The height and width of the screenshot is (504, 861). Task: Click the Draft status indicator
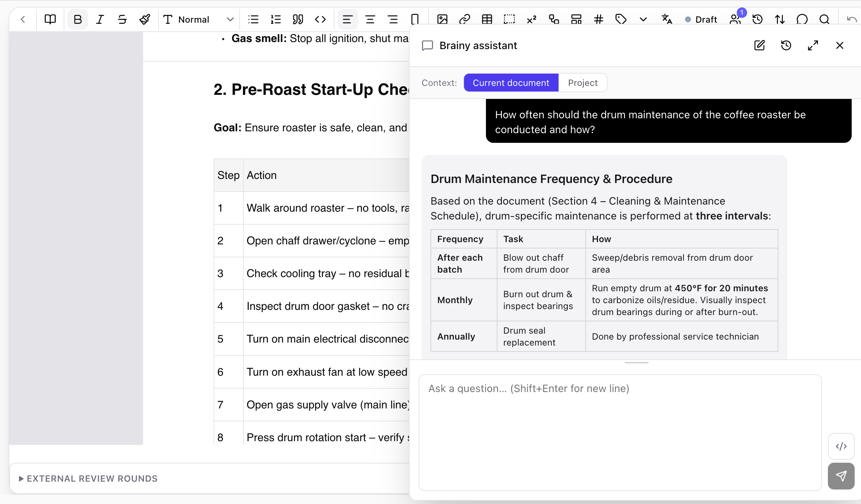[x=701, y=19]
